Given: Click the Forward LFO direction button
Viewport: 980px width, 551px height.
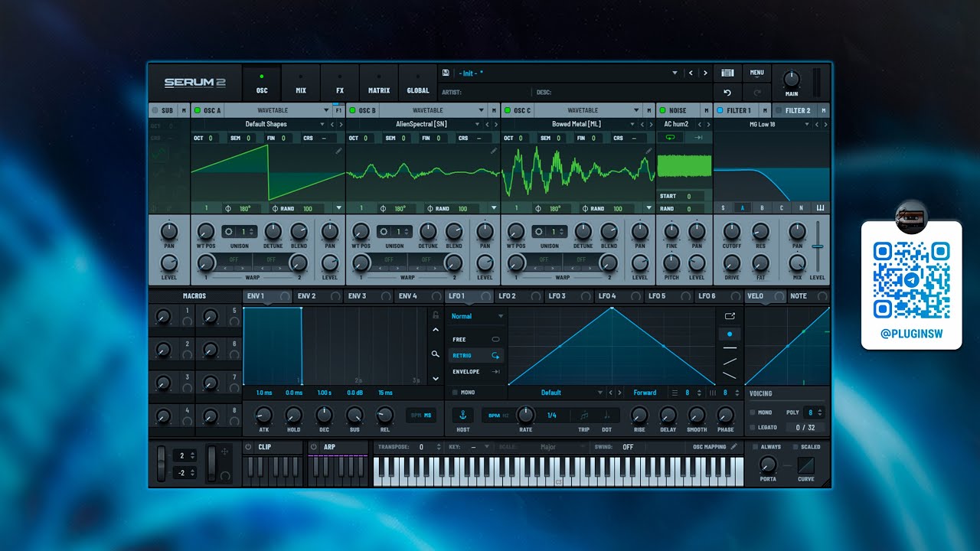Looking at the screenshot, I should pos(645,393).
